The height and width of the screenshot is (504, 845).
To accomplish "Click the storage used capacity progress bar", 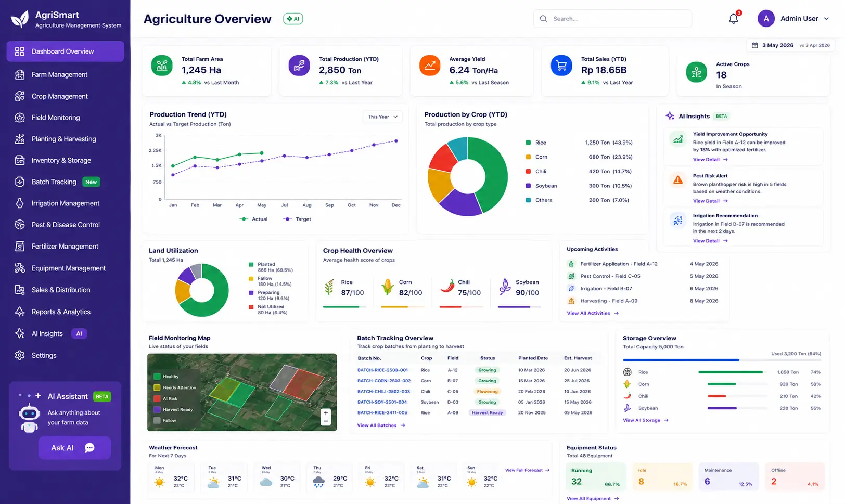I will click(722, 360).
